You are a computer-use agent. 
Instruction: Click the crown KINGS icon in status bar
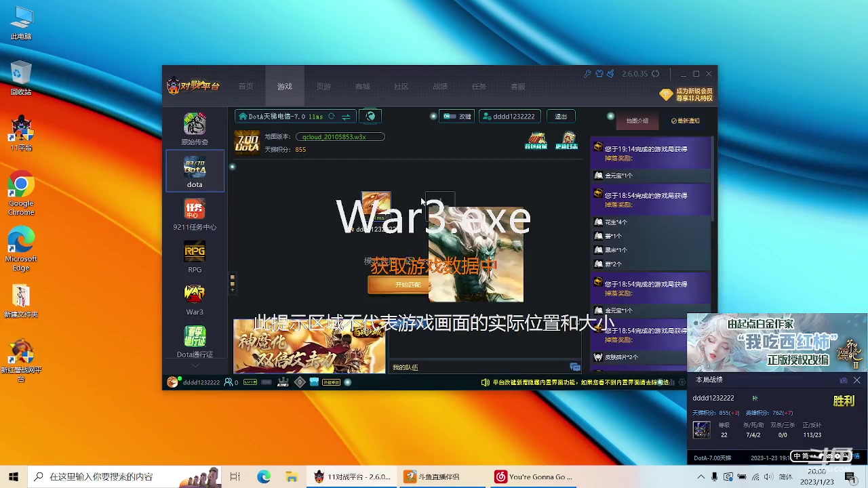pyautogui.click(x=283, y=382)
